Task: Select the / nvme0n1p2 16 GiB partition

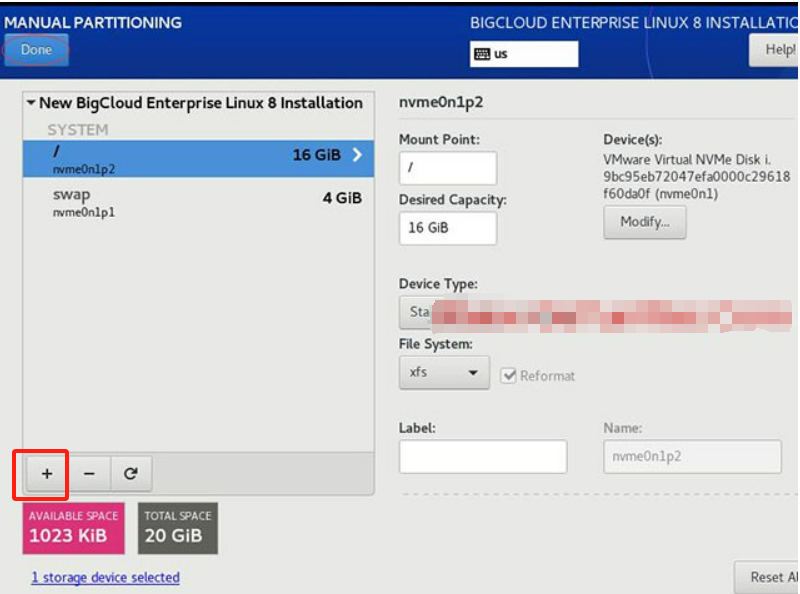Action: tap(198, 159)
